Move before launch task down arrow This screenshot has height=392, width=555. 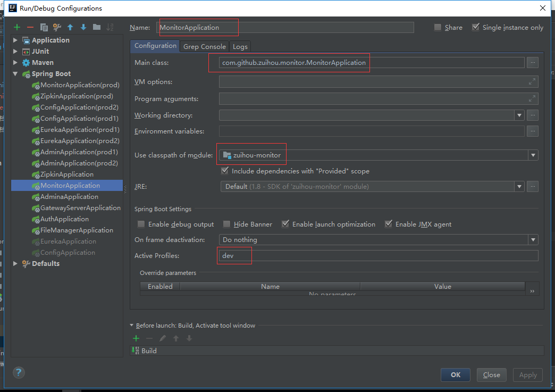tap(189, 338)
